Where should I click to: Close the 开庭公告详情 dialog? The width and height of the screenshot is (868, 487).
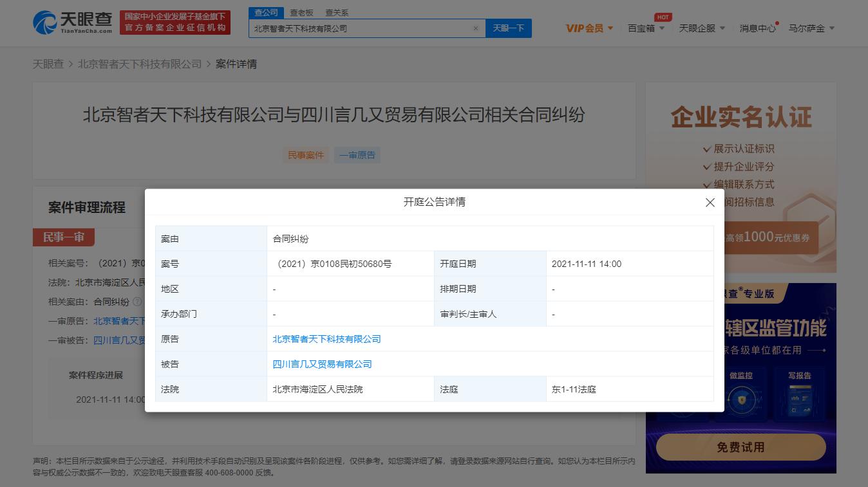[x=710, y=202]
